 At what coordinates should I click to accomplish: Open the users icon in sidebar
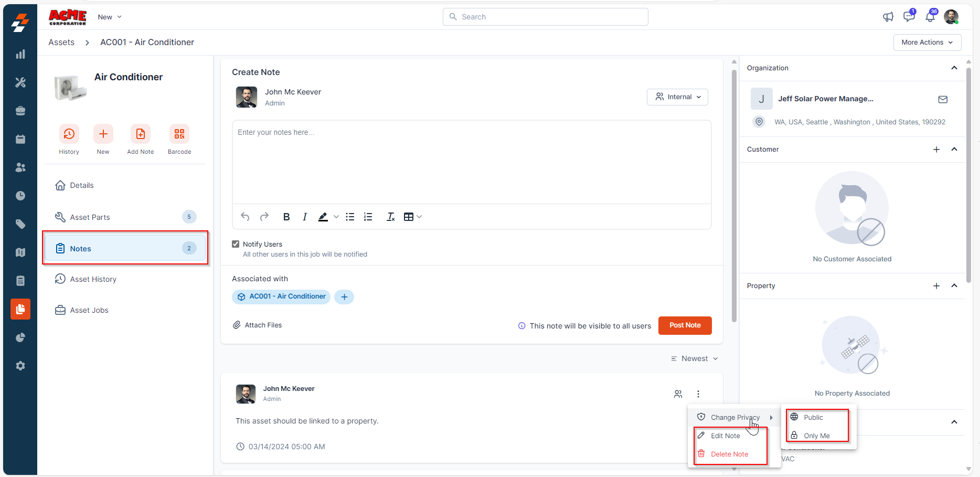click(x=20, y=167)
